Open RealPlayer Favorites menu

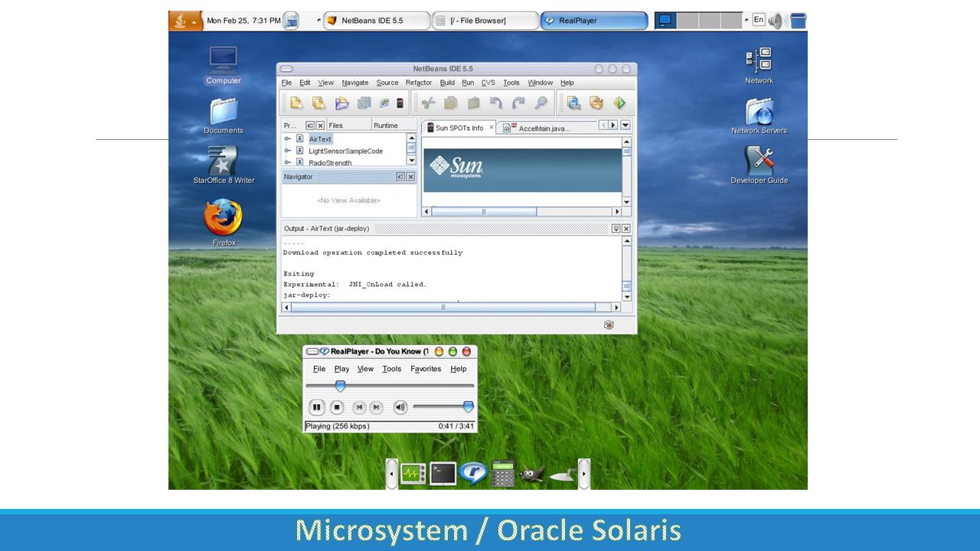point(426,369)
